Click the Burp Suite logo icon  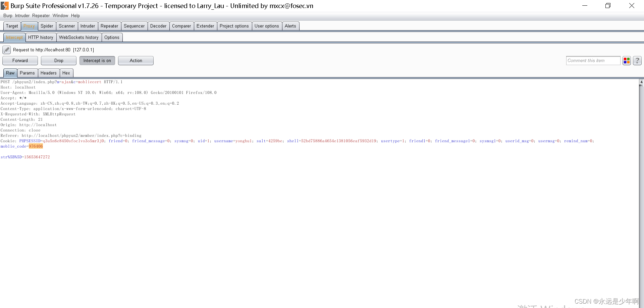(5, 6)
